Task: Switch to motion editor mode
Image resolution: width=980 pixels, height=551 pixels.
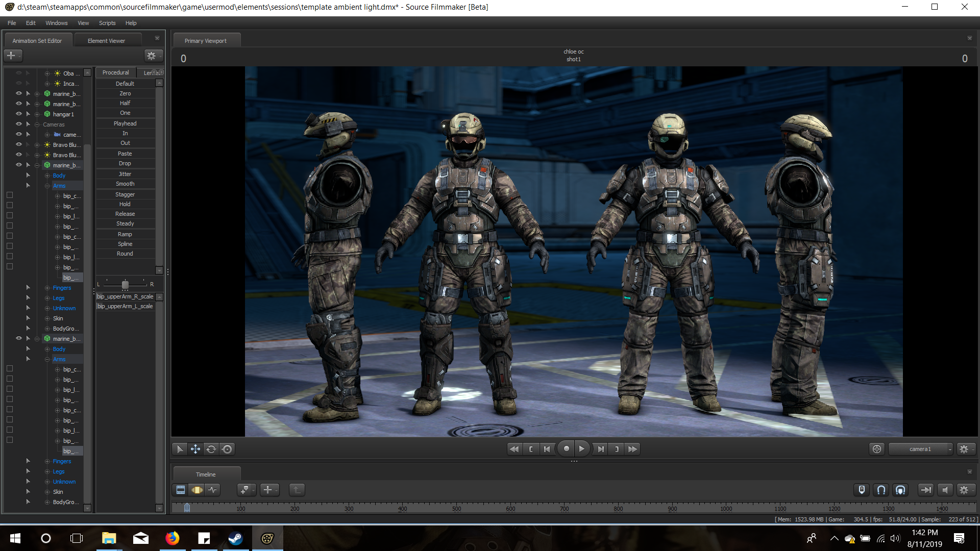Action: pyautogui.click(x=197, y=490)
